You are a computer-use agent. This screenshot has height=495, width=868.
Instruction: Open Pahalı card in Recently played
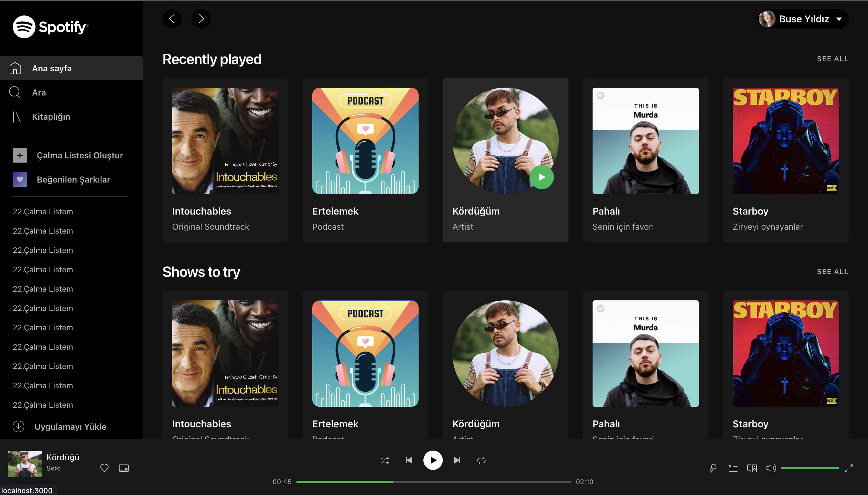pos(645,160)
